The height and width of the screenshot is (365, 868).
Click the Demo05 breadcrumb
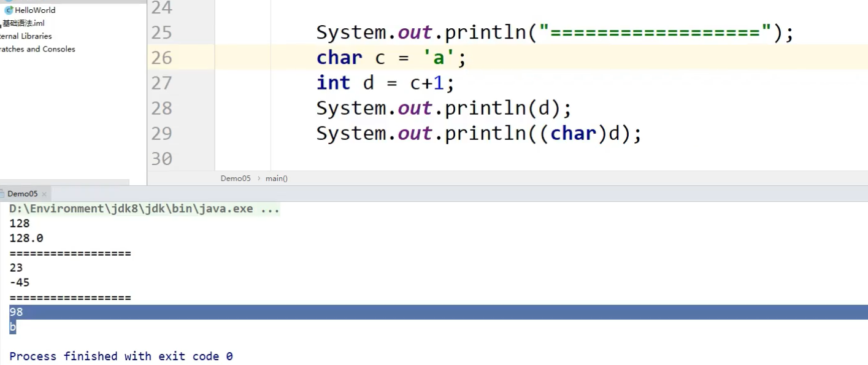(x=236, y=179)
